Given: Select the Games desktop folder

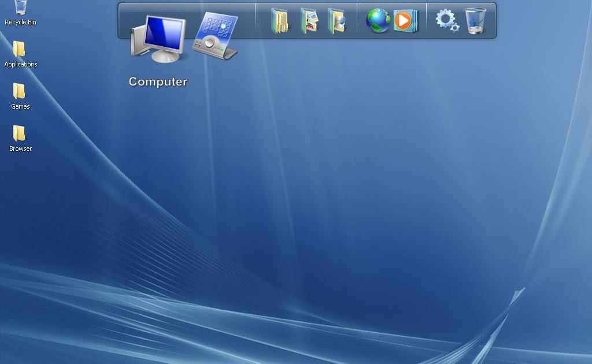Looking at the screenshot, I should (20, 96).
